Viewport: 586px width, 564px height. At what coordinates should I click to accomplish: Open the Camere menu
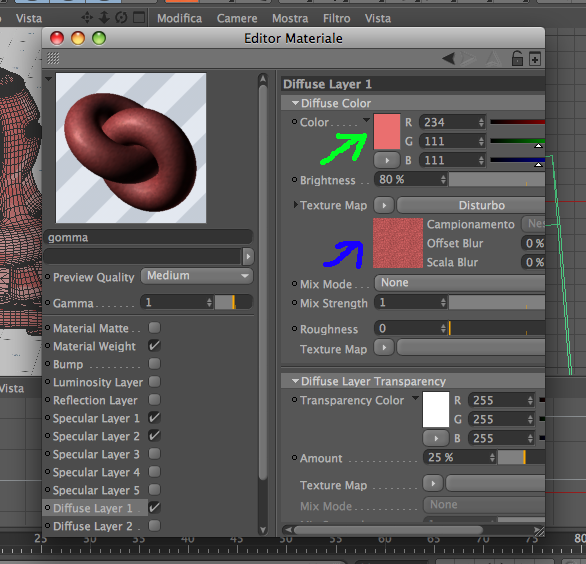tap(237, 18)
